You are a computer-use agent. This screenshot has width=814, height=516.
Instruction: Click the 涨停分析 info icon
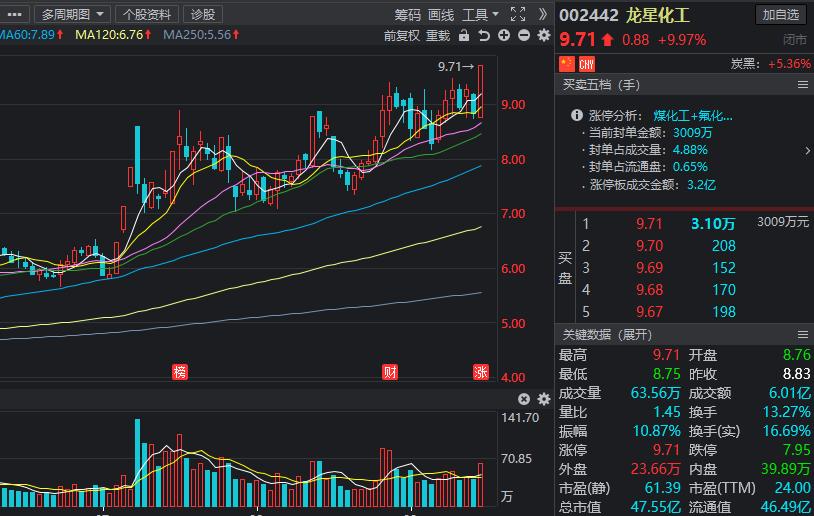576,115
